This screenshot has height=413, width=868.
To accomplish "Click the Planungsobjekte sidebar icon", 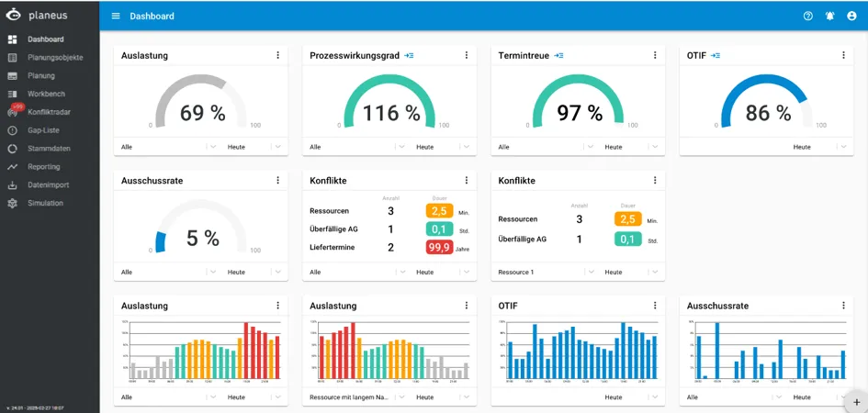I will pos(13,58).
